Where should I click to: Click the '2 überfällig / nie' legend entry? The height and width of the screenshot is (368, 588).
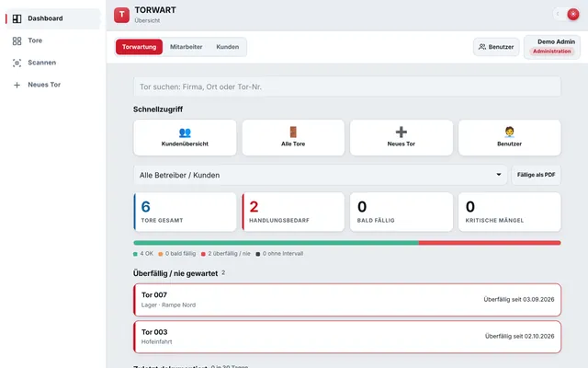click(226, 254)
